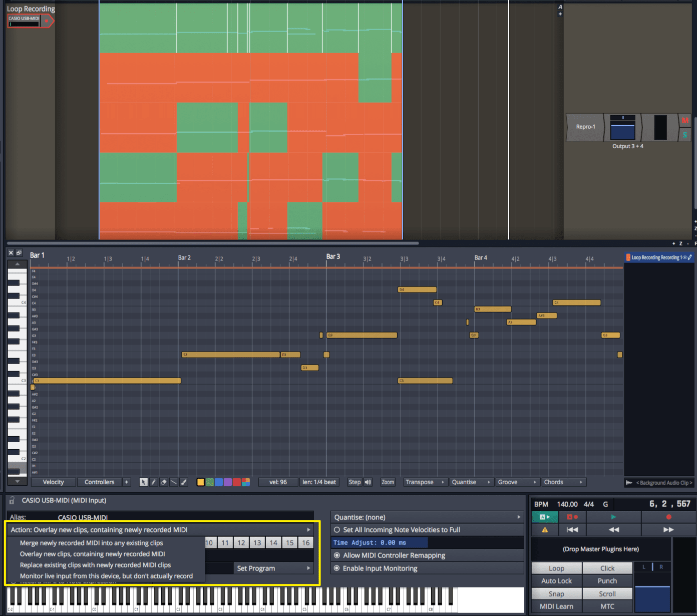The height and width of the screenshot is (616, 697).
Task: Mute the Repro-1 track with the M icon
Action: point(685,120)
